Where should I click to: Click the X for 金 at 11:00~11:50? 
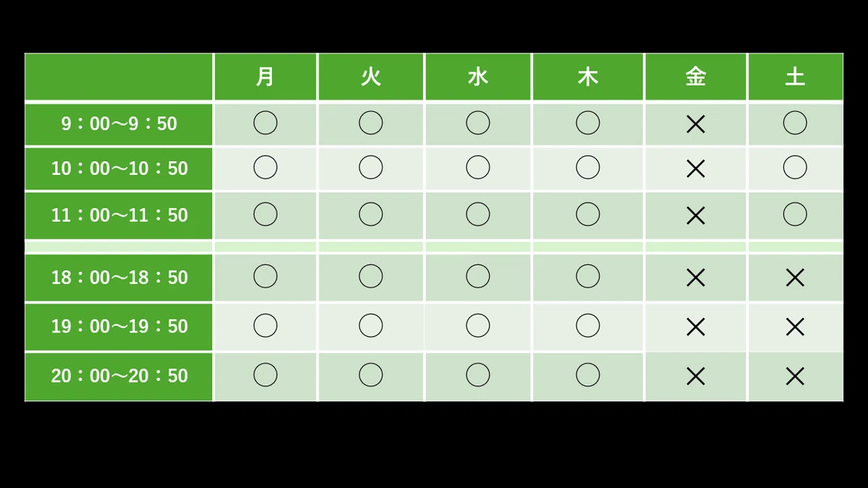(x=695, y=215)
